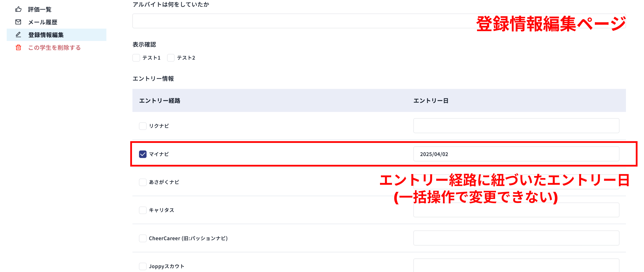Check the あさがくナビ checkbox
The height and width of the screenshot is (272, 644).
[143, 182]
